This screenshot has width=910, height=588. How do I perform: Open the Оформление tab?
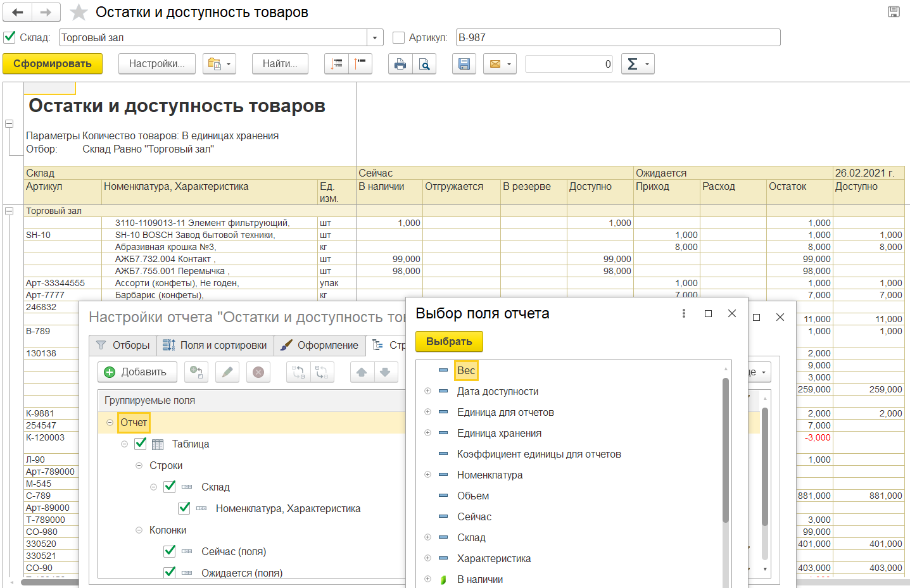[320, 345]
